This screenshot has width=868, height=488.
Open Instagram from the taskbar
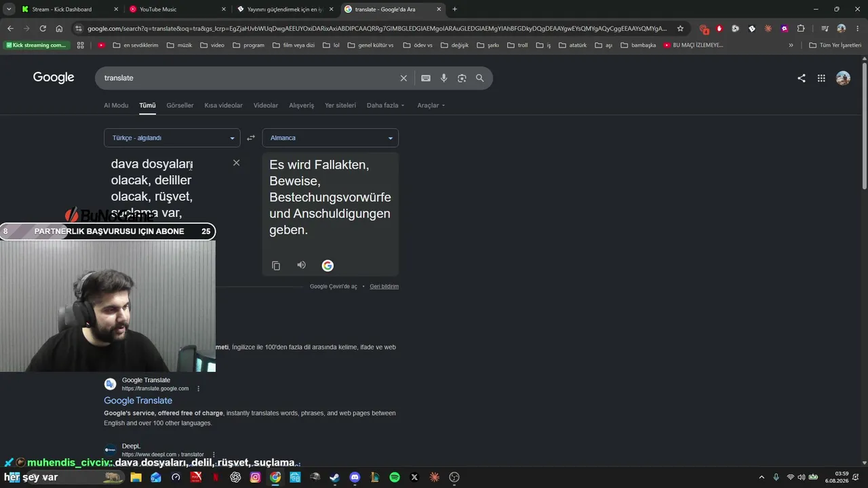(255, 477)
